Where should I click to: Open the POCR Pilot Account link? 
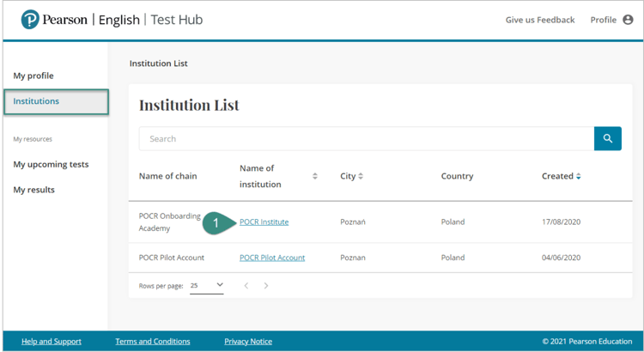pos(272,258)
